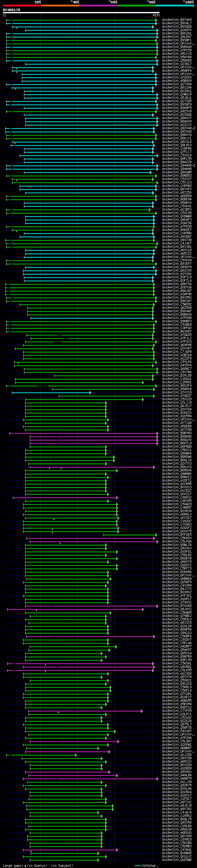The image size is (197, 868).
Task: Select the UniRef100_B9SNT9 label
Action: (177, 104)
